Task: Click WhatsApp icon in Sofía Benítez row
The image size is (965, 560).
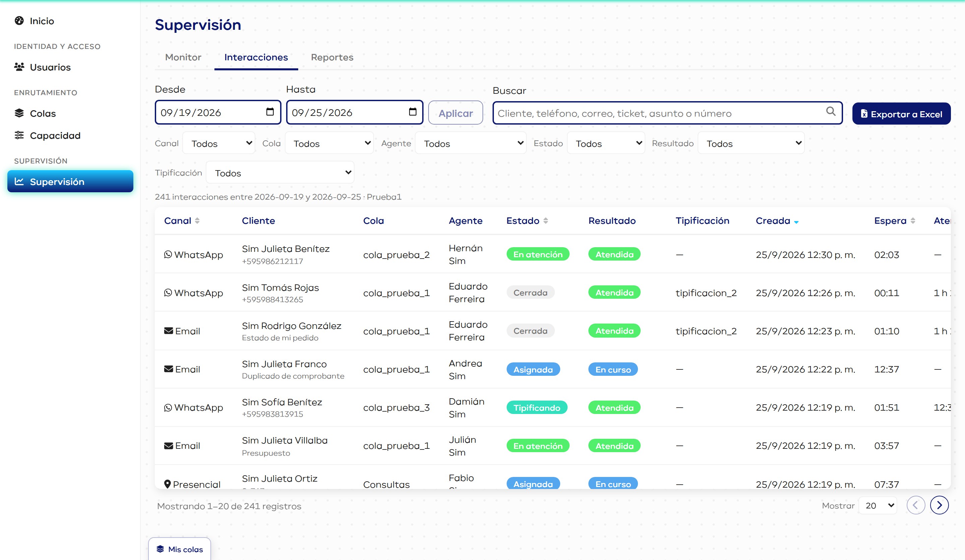Action: pyautogui.click(x=168, y=408)
